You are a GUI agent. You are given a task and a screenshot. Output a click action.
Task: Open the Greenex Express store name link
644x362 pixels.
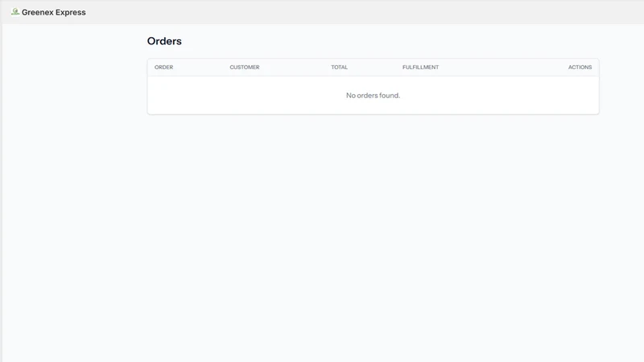point(54,12)
